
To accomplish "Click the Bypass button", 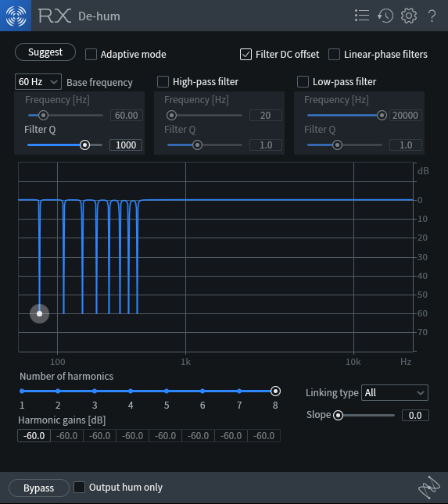I will pos(38,488).
